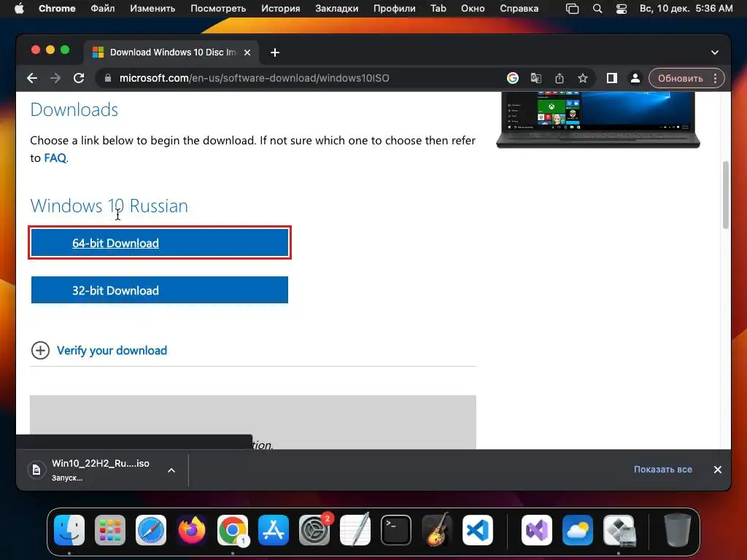Screen dimensions: 747x560
Task: Open the Chrome app menu
Action: coord(57,9)
